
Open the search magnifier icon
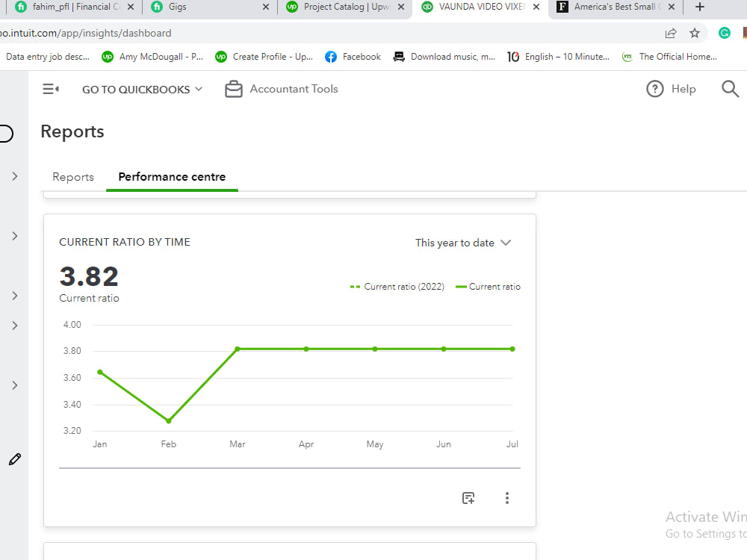(x=730, y=89)
